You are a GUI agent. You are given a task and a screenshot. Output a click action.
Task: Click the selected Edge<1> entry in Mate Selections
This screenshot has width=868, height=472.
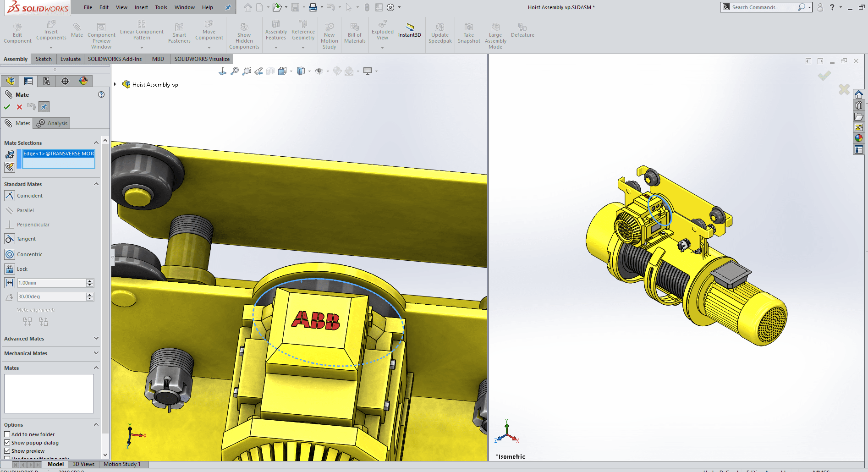click(x=59, y=154)
